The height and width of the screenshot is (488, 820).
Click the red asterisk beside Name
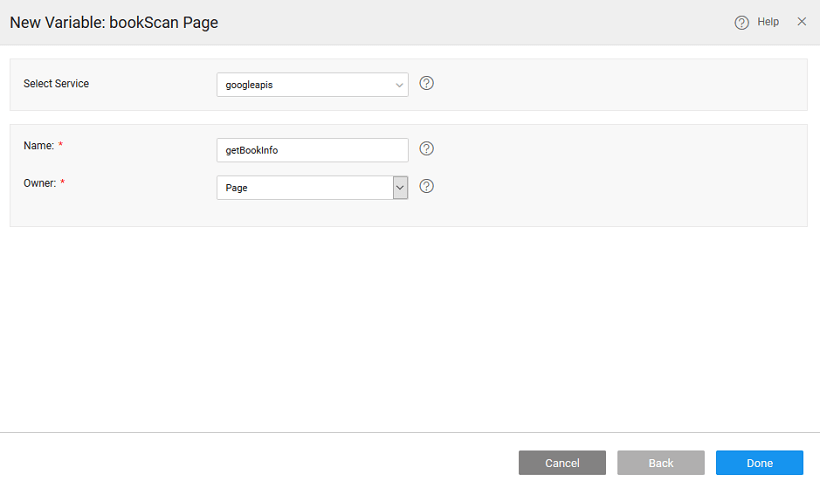point(61,146)
